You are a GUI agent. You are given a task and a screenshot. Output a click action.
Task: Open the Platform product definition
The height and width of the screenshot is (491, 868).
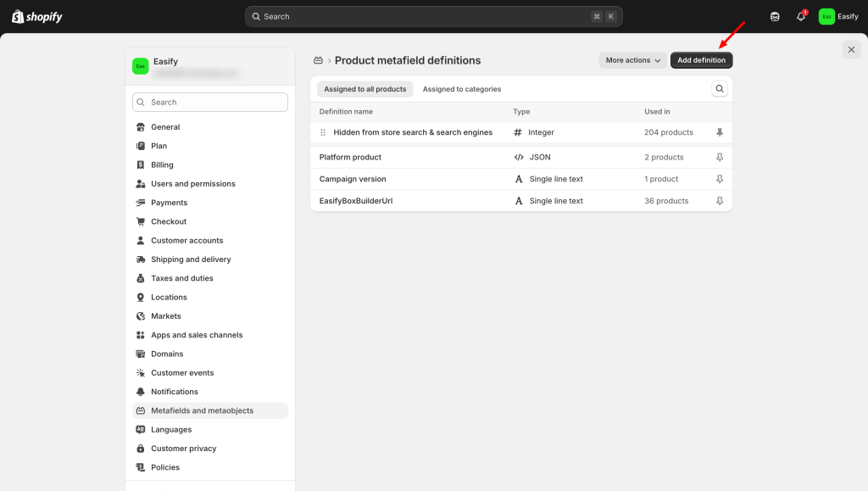point(350,158)
